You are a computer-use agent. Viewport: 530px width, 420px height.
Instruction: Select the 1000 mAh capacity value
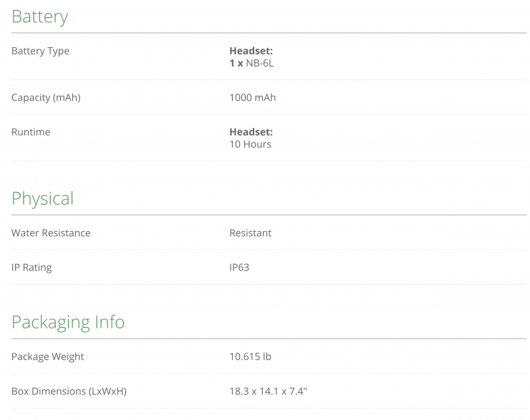(x=252, y=97)
